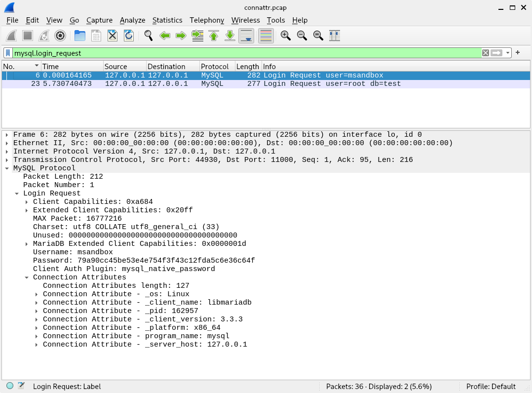The width and height of the screenshot is (532, 393).
Task: Zoom out of the main window text
Action: (x=302, y=36)
